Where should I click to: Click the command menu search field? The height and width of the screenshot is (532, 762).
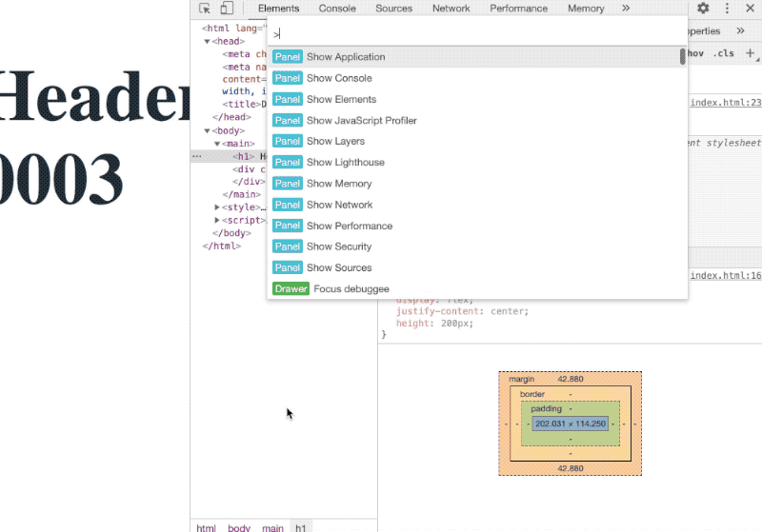pos(476,34)
